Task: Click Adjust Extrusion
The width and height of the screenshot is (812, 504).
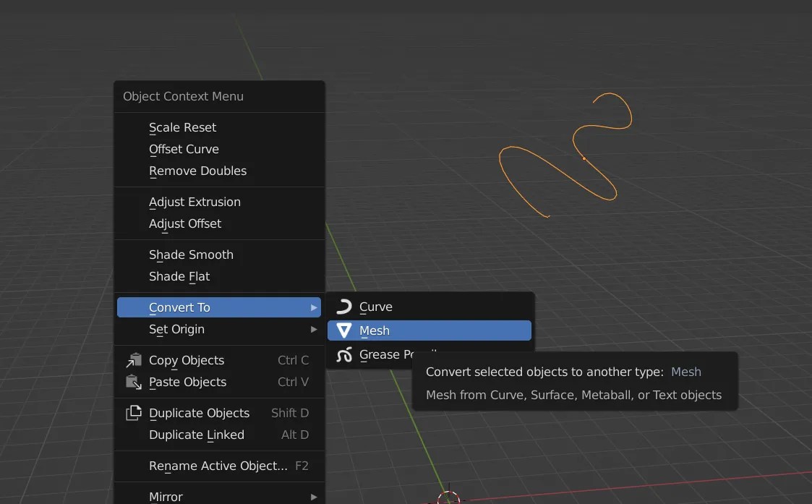Action: [x=194, y=202]
